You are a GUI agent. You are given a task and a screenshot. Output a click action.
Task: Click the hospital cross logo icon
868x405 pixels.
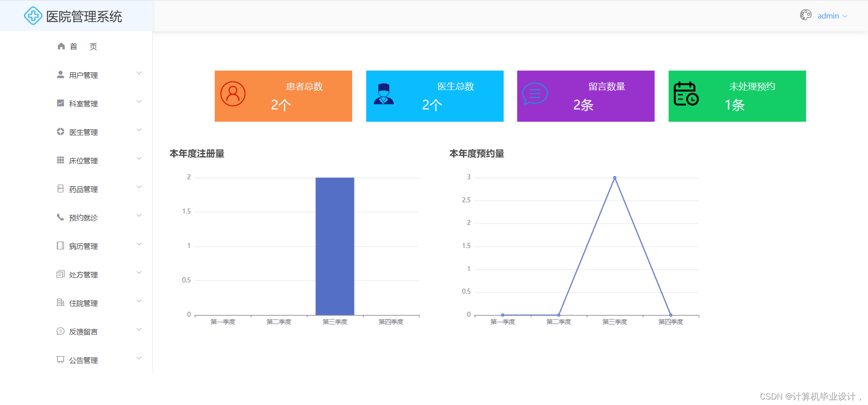point(33,16)
